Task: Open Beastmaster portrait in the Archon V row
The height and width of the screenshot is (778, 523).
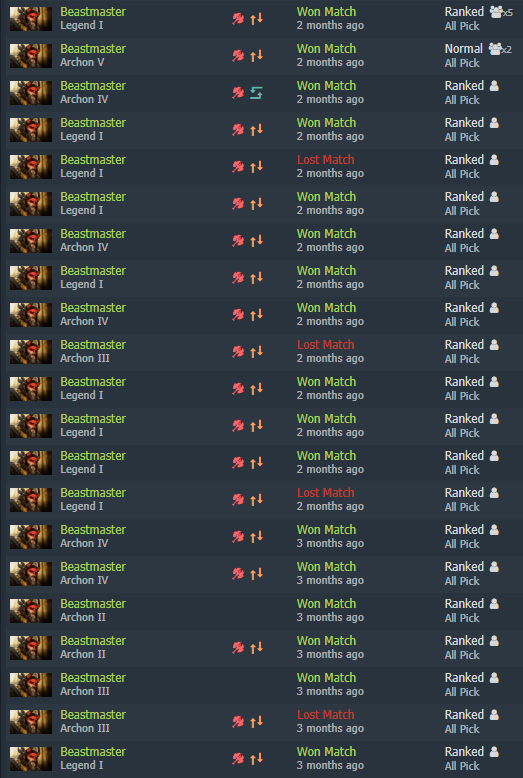Action: coord(31,56)
